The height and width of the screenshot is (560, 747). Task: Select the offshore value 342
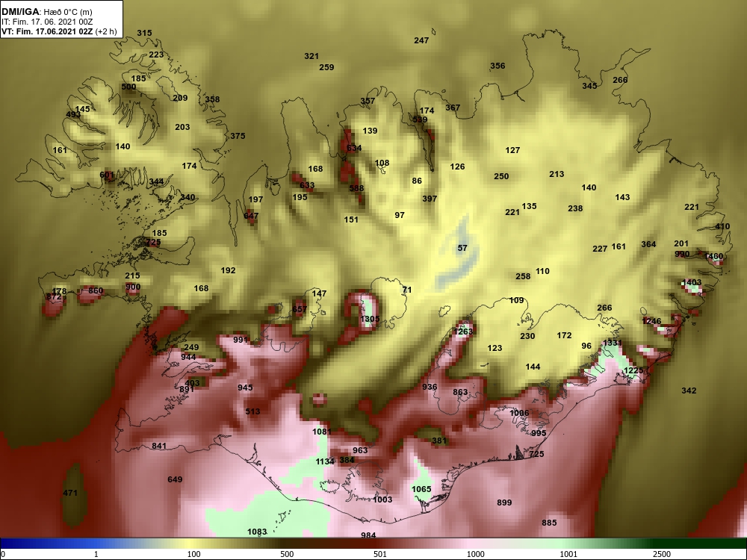tap(689, 391)
